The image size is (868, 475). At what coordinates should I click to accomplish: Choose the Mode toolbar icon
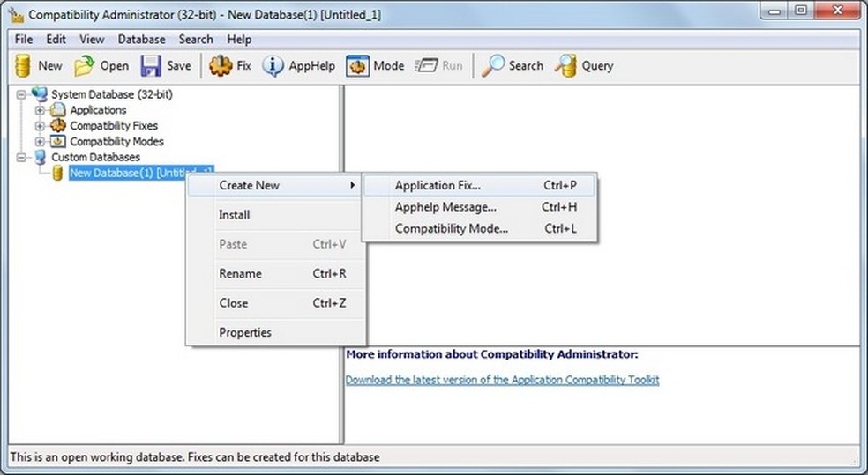357,66
